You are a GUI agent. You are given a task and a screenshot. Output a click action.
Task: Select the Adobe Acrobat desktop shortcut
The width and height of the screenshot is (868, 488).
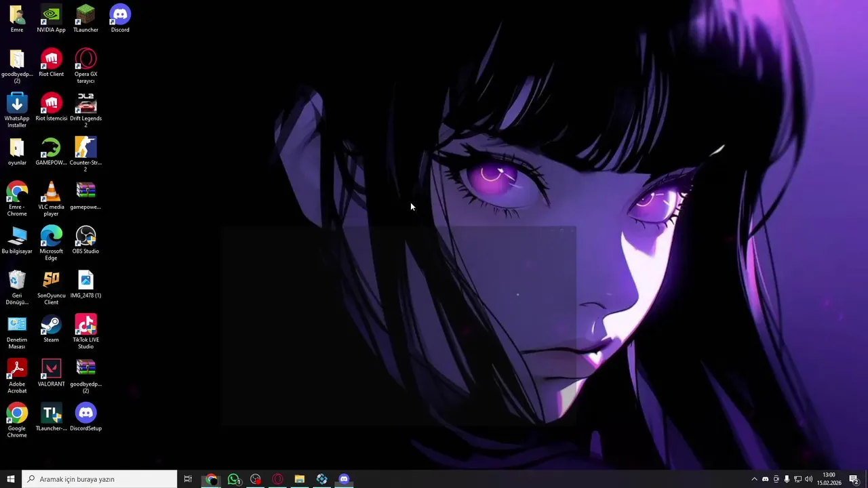(x=17, y=376)
